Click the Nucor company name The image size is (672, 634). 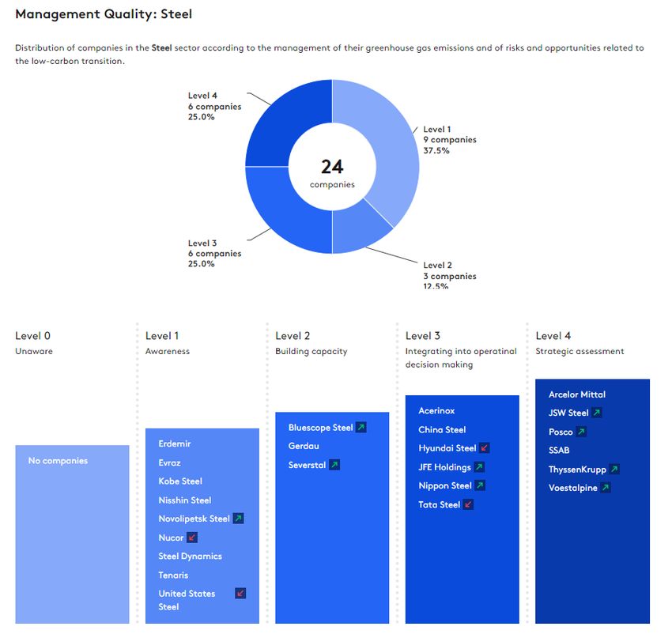(x=171, y=538)
